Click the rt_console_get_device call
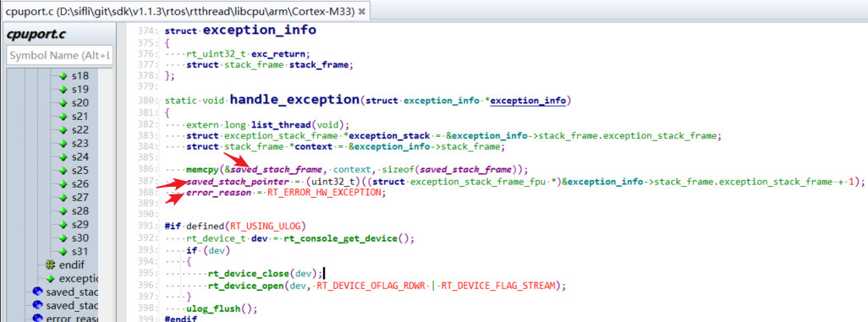 coord(340,238)
